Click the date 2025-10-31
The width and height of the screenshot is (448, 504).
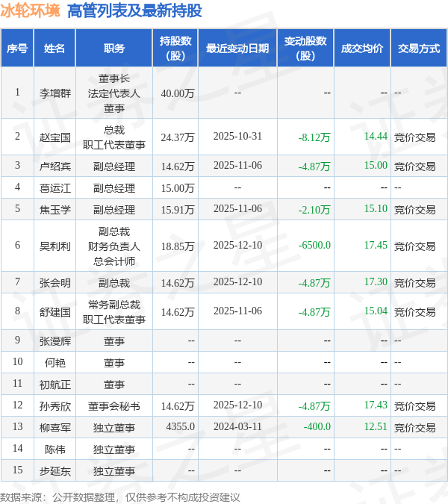coord(237,136)
